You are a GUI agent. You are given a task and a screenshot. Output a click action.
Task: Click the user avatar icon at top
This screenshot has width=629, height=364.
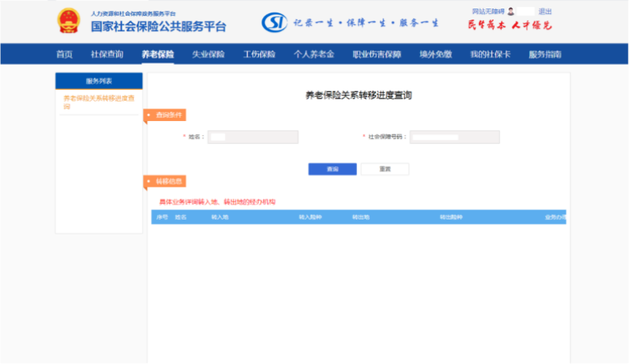tap(511, 12)
